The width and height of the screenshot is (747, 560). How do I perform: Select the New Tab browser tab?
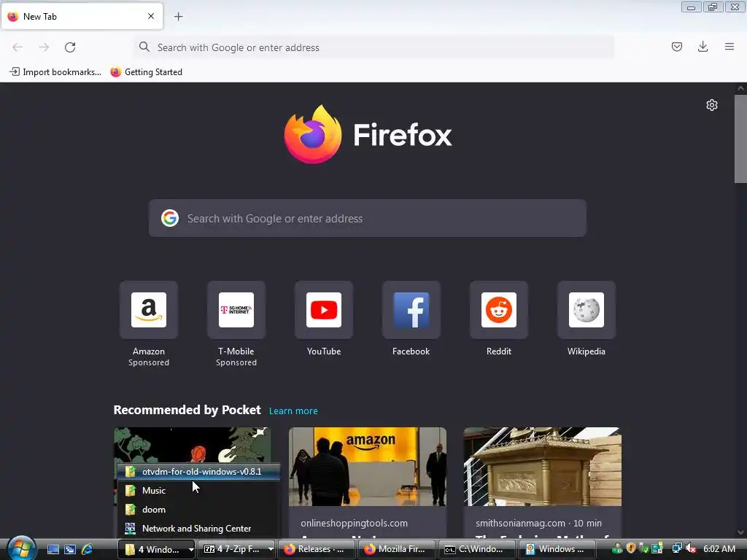pos(82,16)
